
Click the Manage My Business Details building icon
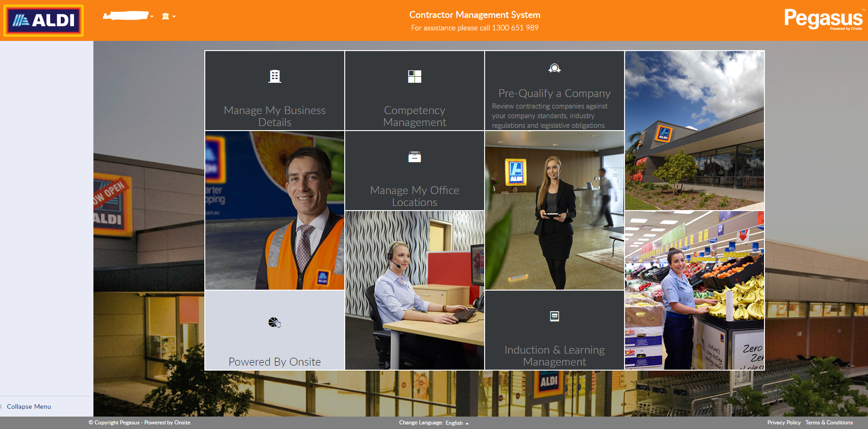275,76
